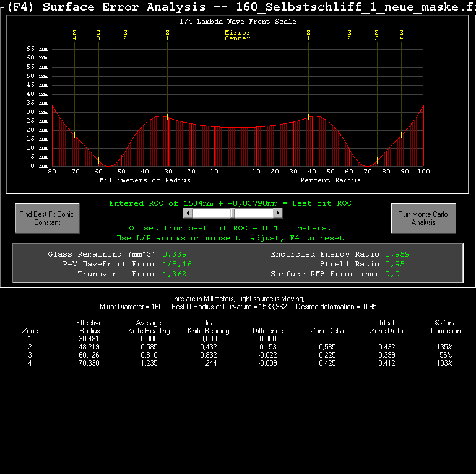476x474 pixels.
Task: Click Zone 3 effective radius 60,126
Action: pyautogui.click(x=89, y=355)
